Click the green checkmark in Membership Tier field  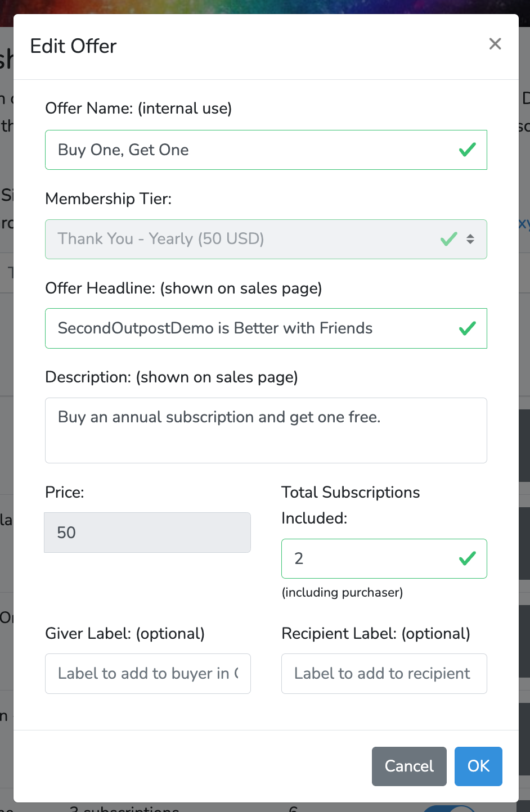click(449, 239)
